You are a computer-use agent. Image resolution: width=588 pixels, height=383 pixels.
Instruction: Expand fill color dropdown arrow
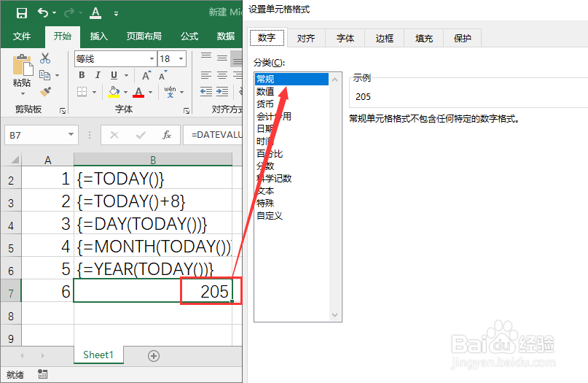click(x=125, y=92)
